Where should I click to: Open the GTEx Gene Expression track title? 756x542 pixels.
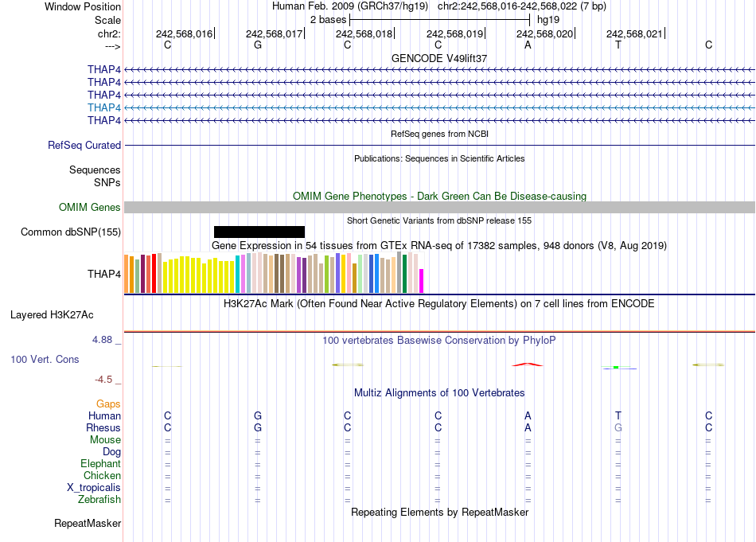pyautogui.click(x=439, y=245)
